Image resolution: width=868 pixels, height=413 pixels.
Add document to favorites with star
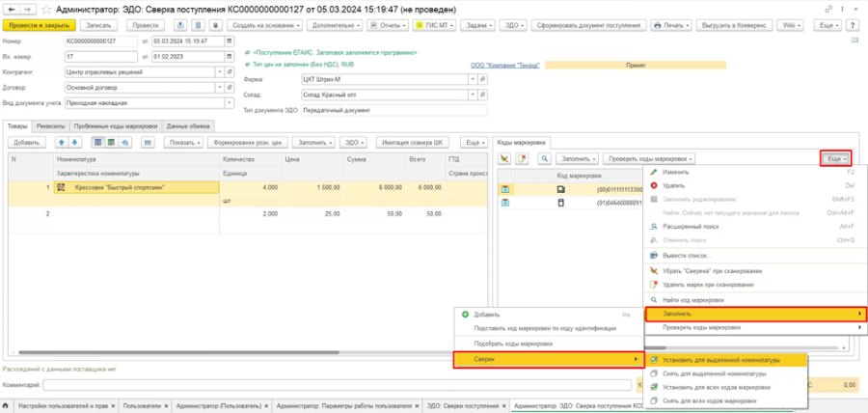tap(46, 10)
